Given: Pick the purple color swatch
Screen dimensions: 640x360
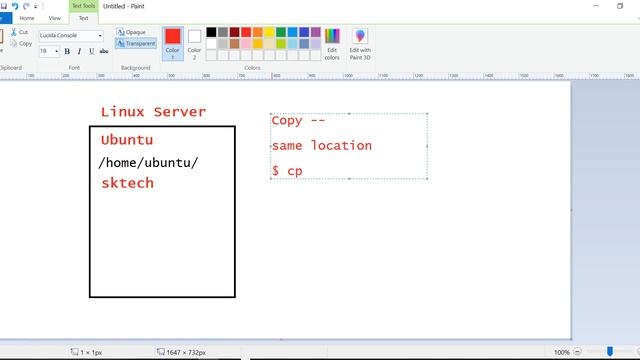Looking at the screenshot, I should [316, 32].
